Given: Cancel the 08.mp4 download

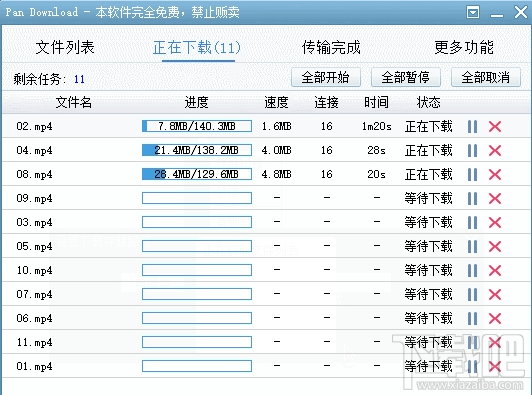Looking at the screenshot, I should click(495, 174).
